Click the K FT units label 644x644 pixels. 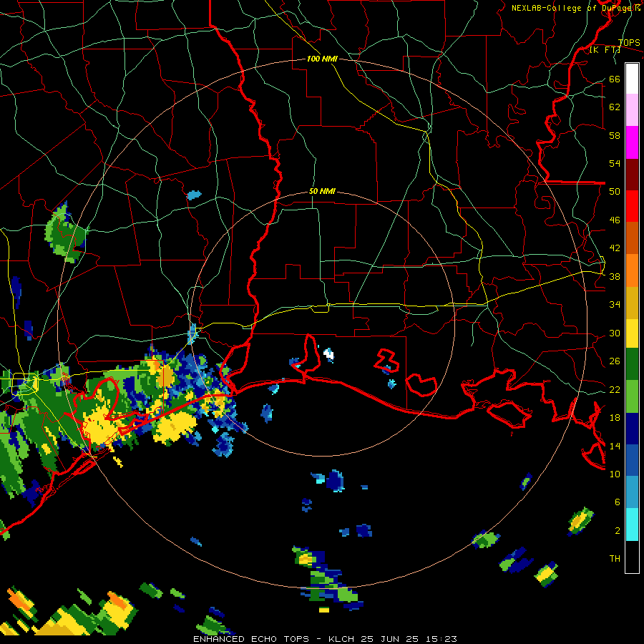click(x=605, y=50)
